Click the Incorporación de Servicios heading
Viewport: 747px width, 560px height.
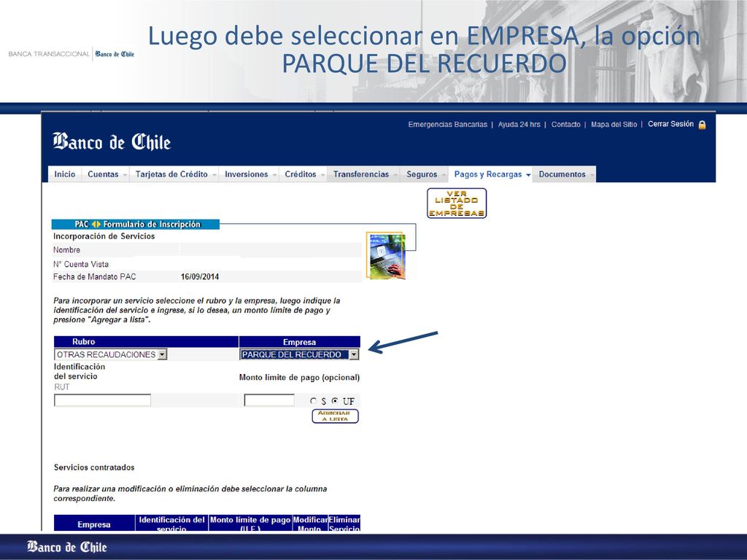(x=104, y=236)
